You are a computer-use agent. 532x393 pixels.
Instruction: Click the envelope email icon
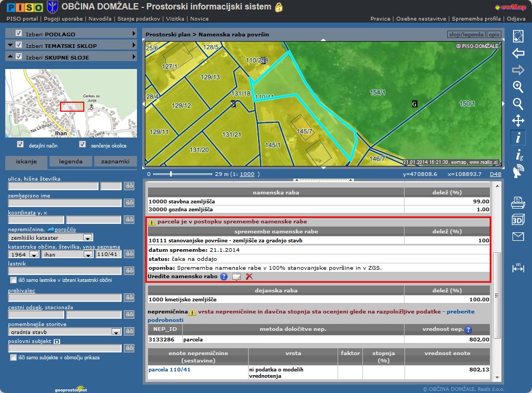[518, 237]
